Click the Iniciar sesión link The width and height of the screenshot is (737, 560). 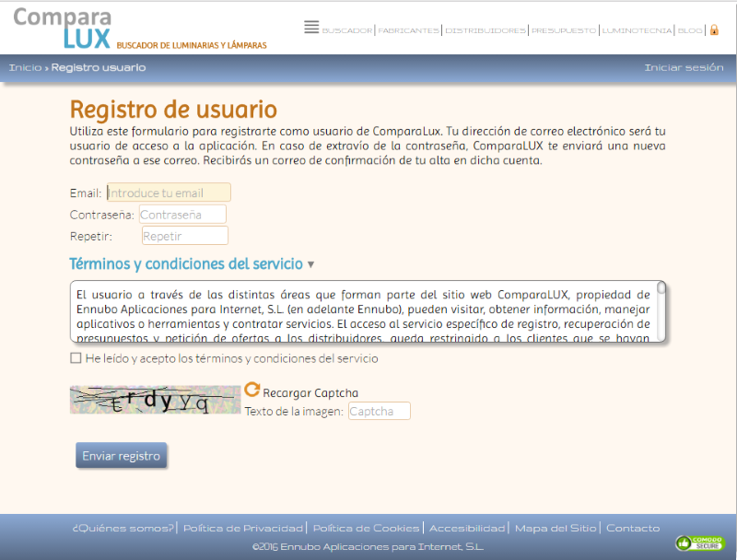pos(684,67)
